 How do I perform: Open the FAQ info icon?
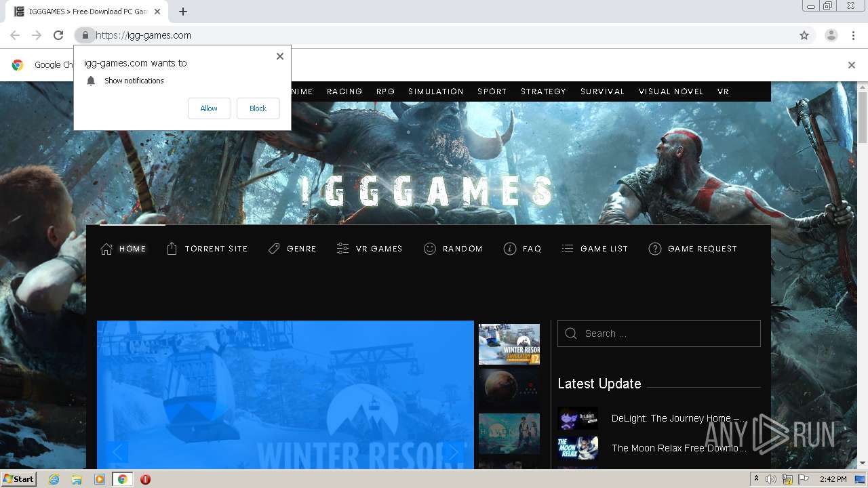pos(510,249)
